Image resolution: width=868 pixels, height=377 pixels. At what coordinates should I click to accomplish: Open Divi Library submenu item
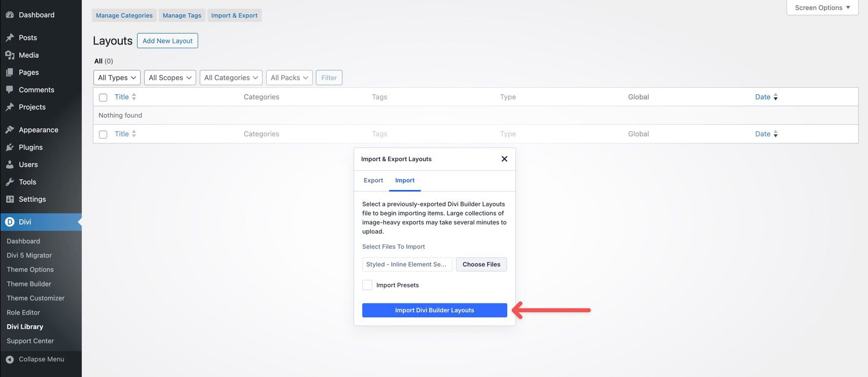coord(25,327)
